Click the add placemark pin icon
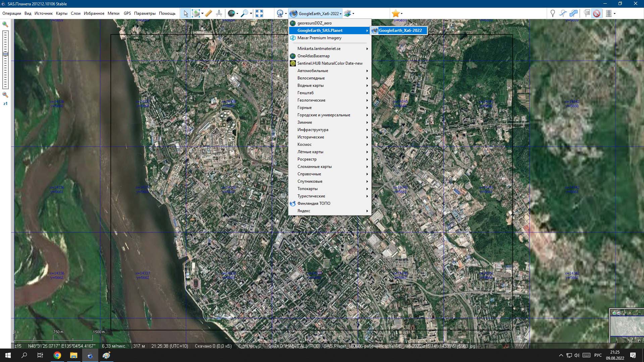 coord(552,13)
